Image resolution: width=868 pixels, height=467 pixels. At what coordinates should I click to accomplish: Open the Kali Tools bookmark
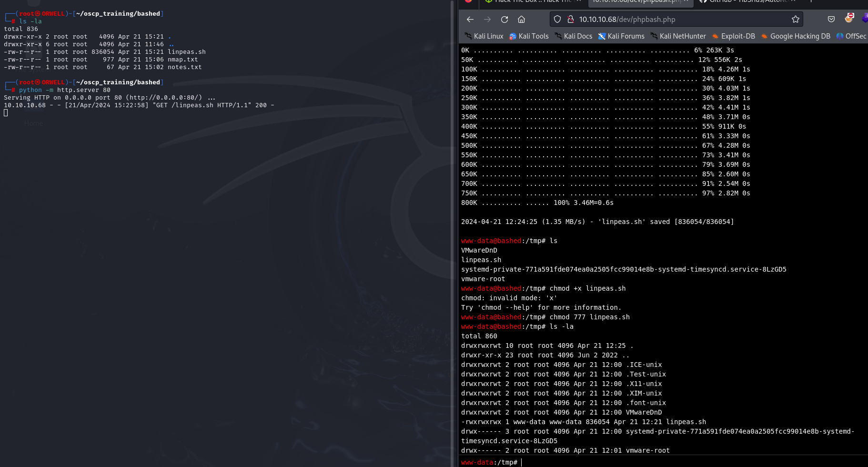point(529,36)
